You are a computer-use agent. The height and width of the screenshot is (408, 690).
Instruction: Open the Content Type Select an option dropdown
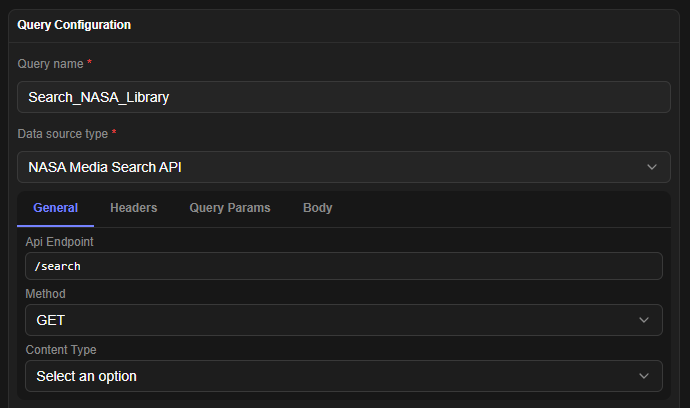pyautogui.click(x=344, y=376)
